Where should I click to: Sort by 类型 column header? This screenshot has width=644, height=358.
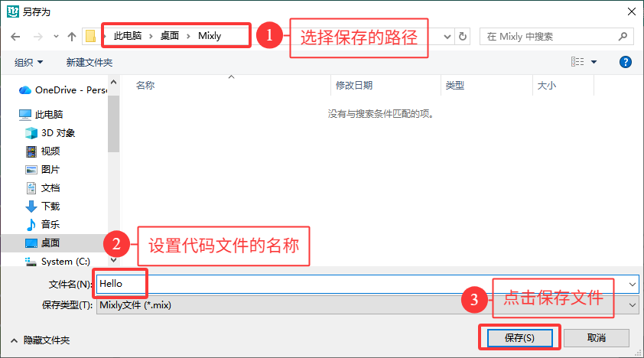point(455,86)
